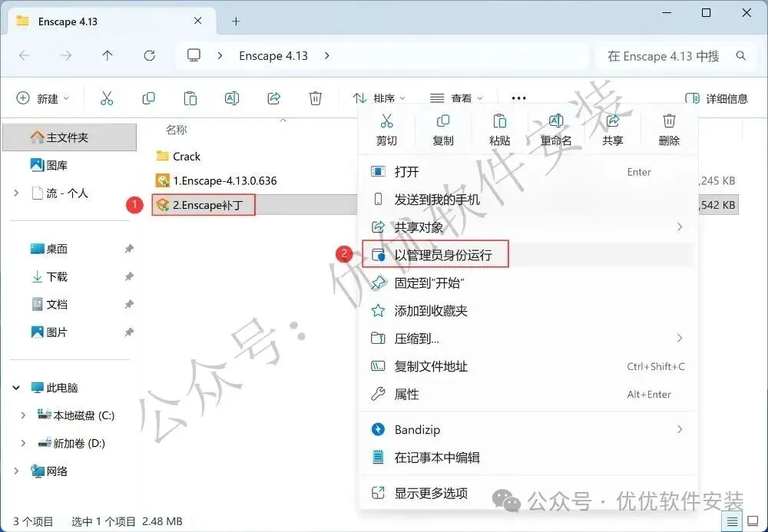Click the toolbar Copy icon

click(148, 98)
